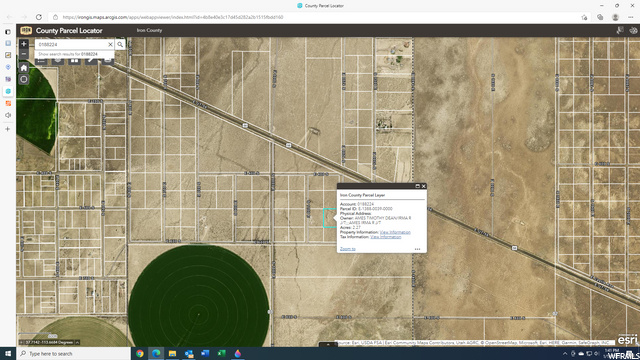The width and height of the screenshot is (640, 360).
Task: Run the parcel search magnifier
Action: click(x=120, y=44)
